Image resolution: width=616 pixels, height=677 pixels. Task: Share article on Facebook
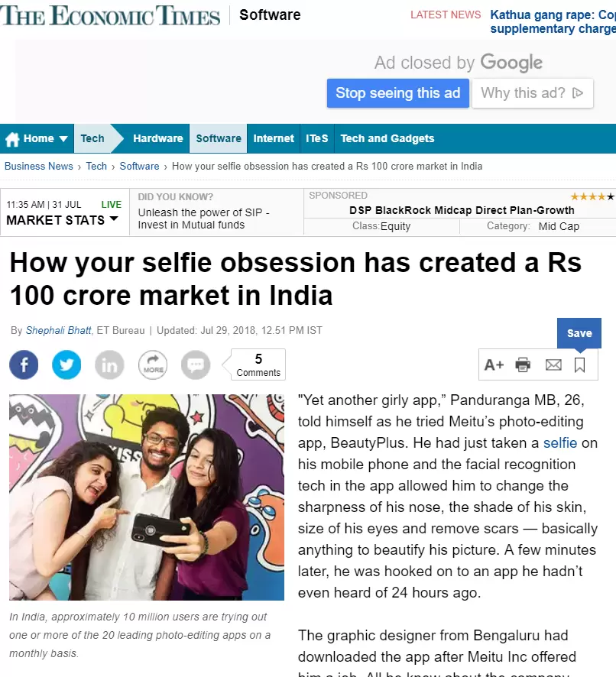click(x=24, y=364)
